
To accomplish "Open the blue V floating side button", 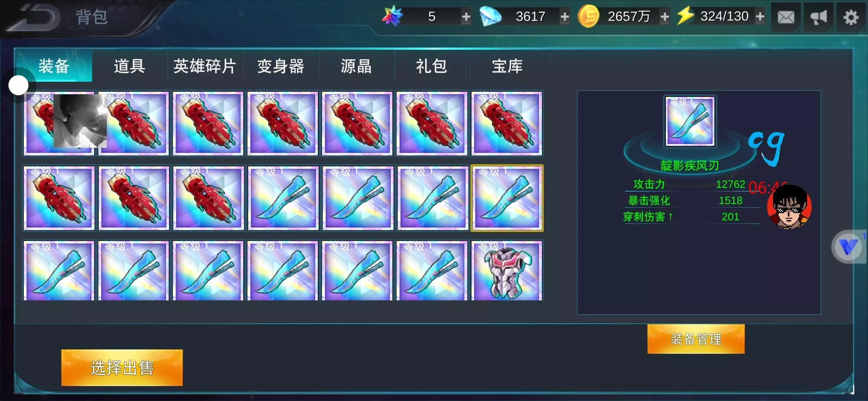I will pos(848,247).
